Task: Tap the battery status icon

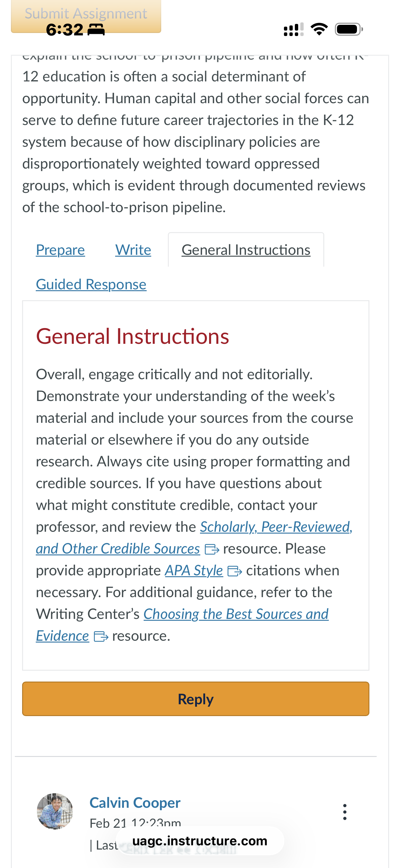Action: (349, 29)
